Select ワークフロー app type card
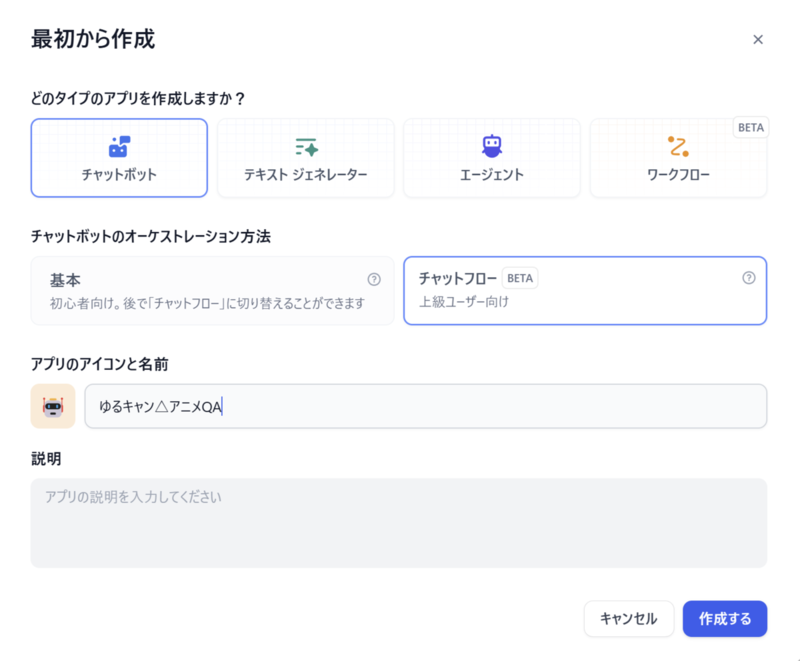Screen dimensions: 800x661 678,158
